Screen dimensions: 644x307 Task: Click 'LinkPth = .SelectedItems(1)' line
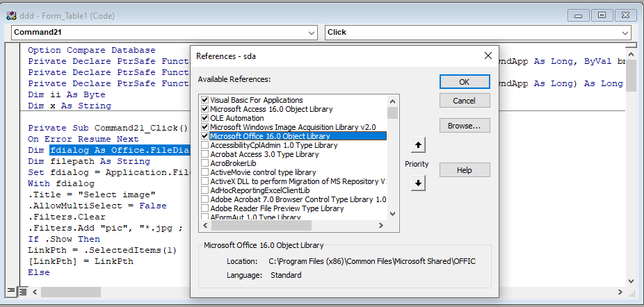(x=102, y=249)
